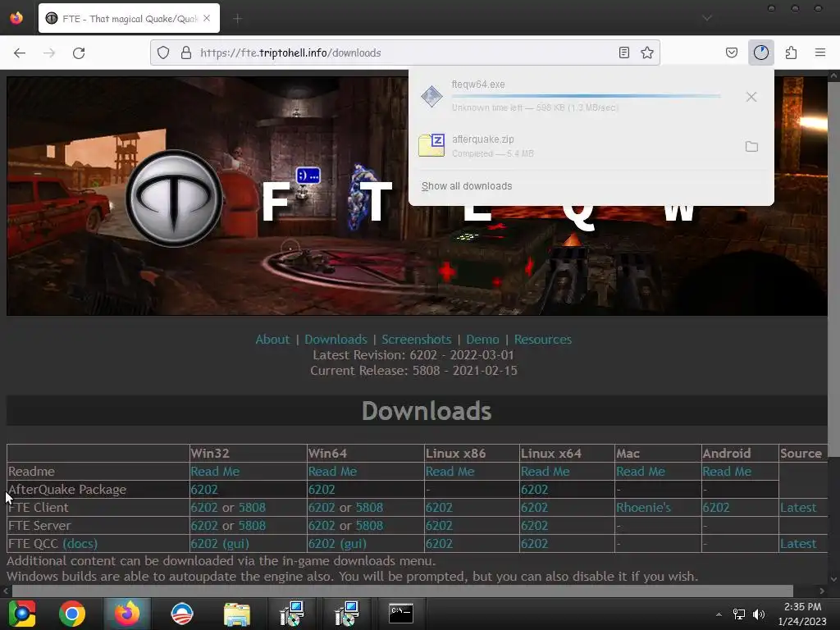Close the FTE browser tab
840x630 pixels.
coord(207,18)
